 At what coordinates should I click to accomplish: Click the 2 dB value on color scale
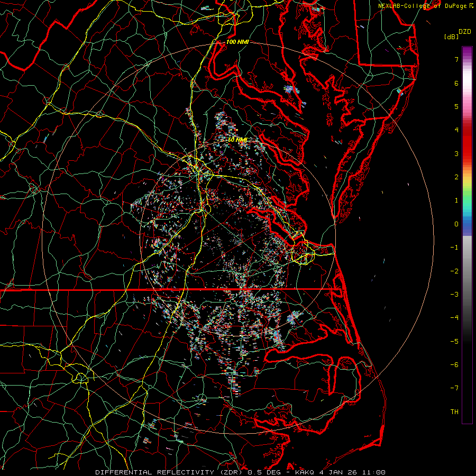[x=456, y=177]
